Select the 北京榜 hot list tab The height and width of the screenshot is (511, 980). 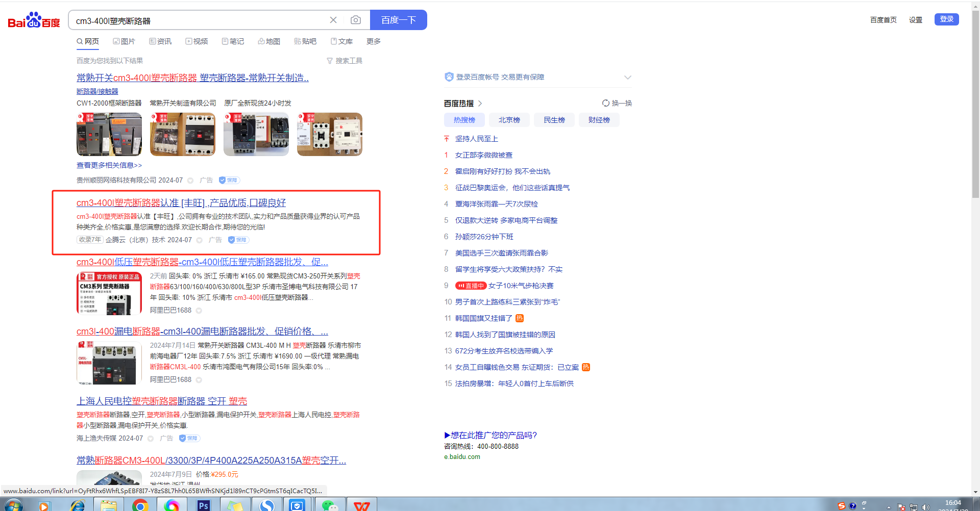[509, 120]
